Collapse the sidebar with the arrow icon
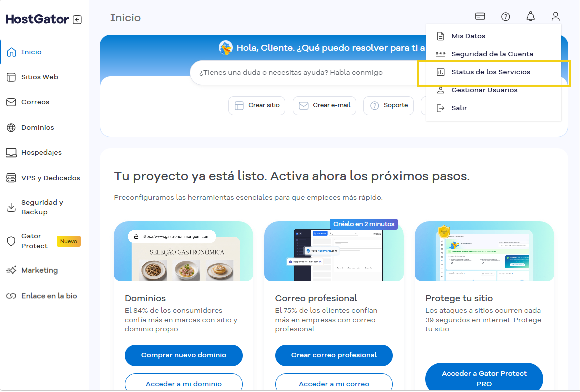The height and width of the screenshot is (392, 580). point(77,19)
